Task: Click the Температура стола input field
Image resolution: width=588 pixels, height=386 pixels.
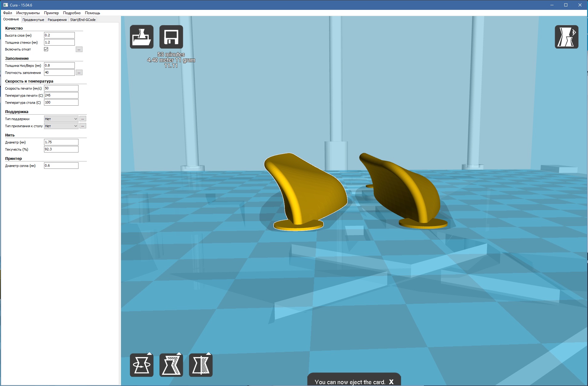Action: (61, 103)
